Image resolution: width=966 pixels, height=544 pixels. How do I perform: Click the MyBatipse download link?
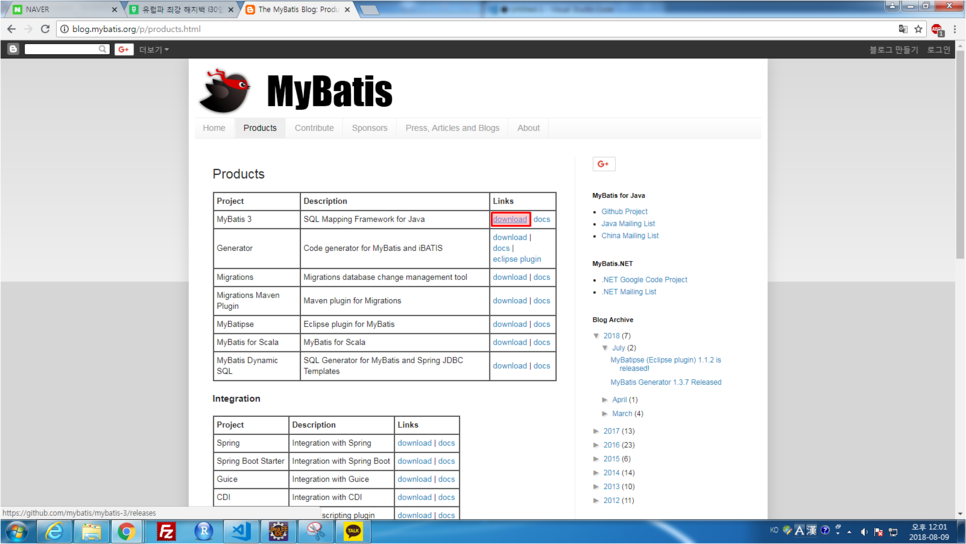pyautogui.click(x=509, y=324)
